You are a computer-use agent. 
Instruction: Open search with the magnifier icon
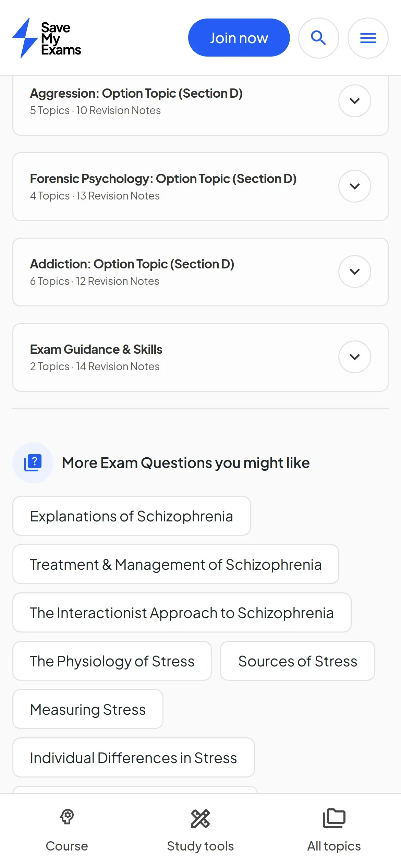[318, 38]
